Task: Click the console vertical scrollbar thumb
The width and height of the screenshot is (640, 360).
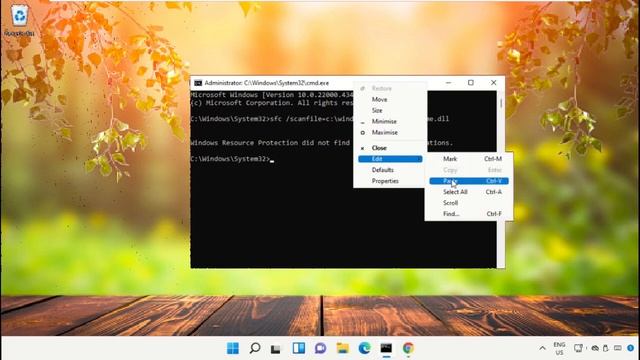Action: click(x=501, y=103)
